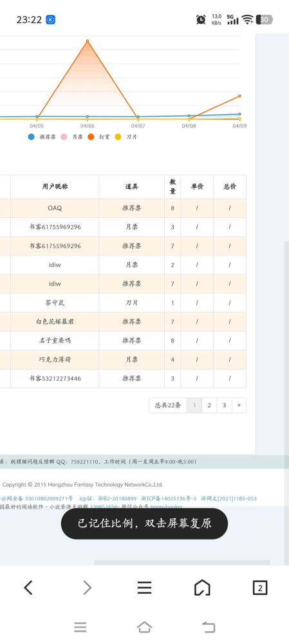Click the 道具 column header
Image resolution: width=289 pixels, height=644 pixels.
131,186
